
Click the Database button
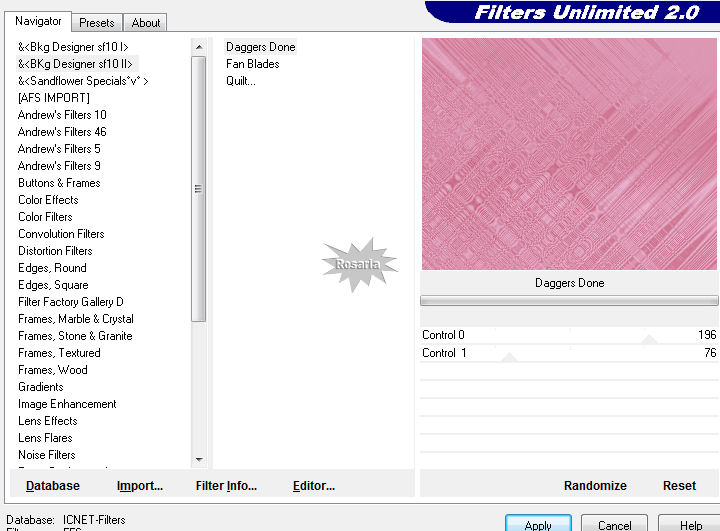tap(53, 486)
